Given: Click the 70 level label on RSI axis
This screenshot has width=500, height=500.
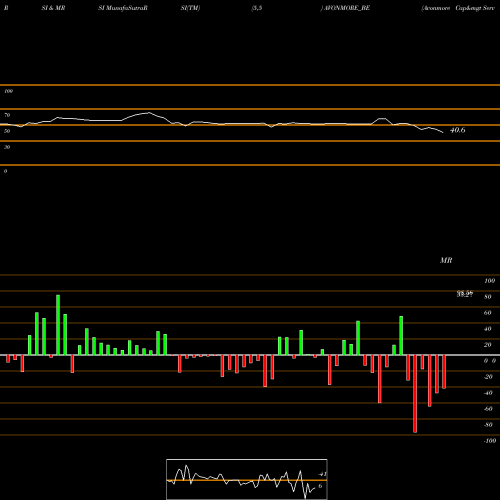Looking at the screenshot, I should pos(7,115).
